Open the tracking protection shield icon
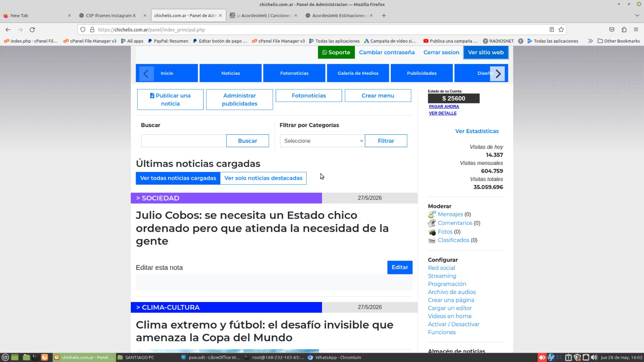This screenshot has height=362, width=644. pos(83,30)
